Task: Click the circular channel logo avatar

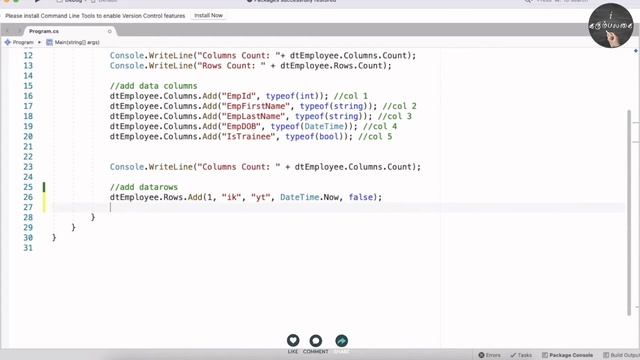Action: pos(611,25)
